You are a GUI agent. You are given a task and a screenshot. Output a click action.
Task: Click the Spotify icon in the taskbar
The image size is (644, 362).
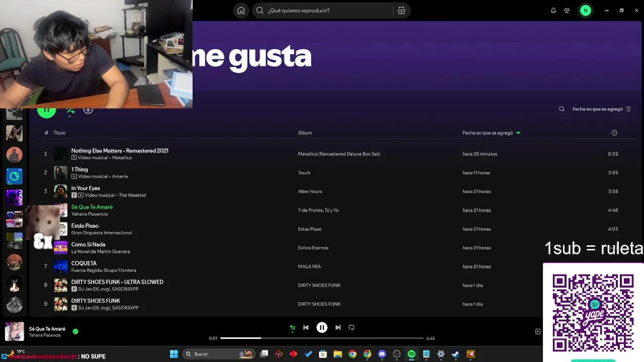tap(412, 354)
